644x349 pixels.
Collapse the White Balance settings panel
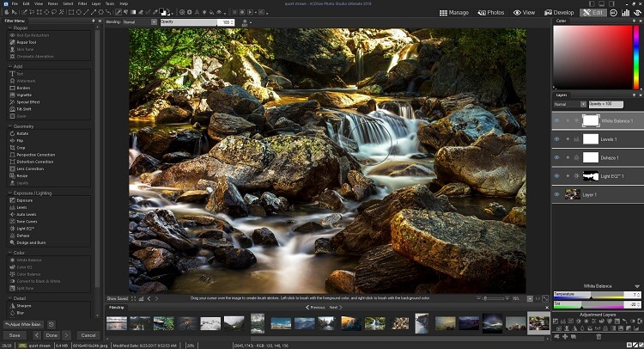pyautogui.click(x=637, y=286)
